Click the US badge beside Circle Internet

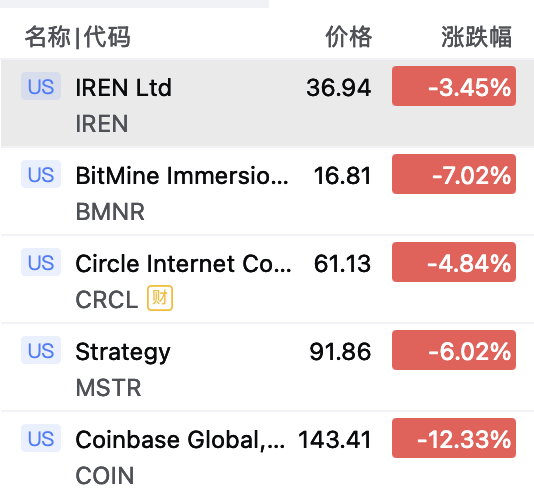[x=41, y=262]
